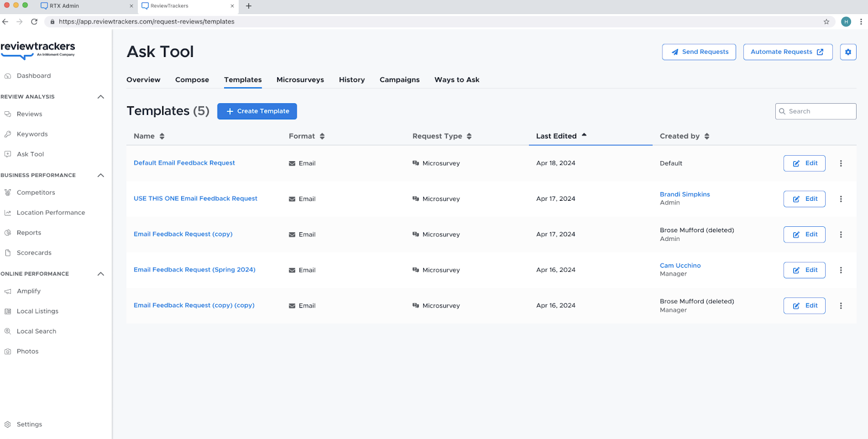Click the Reports sidebar icon

point(8,233)
